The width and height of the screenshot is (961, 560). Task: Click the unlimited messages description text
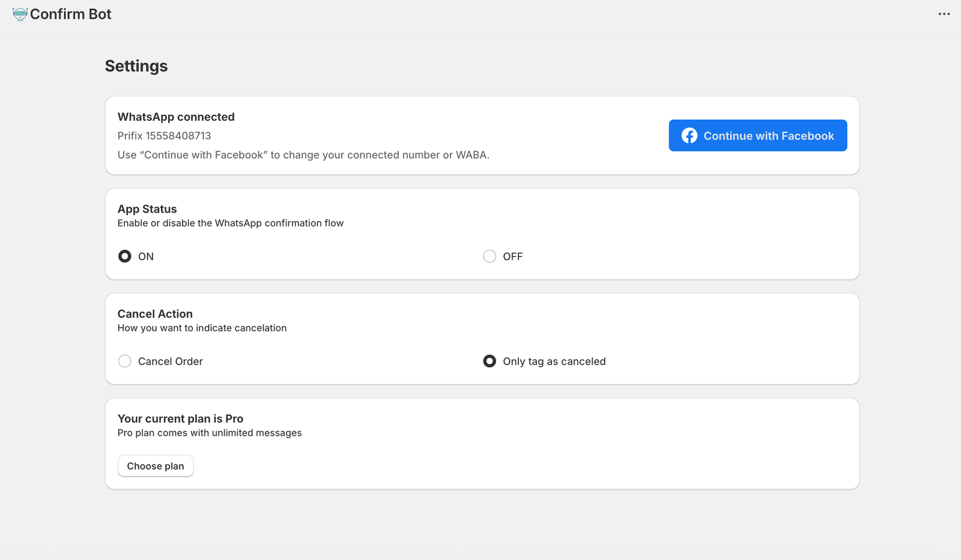(210, 433)
